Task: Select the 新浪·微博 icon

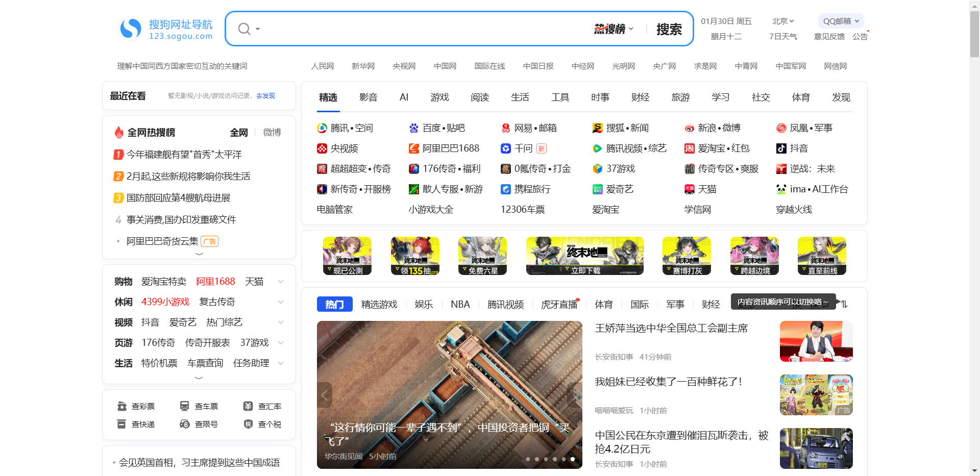Action: 689,128
